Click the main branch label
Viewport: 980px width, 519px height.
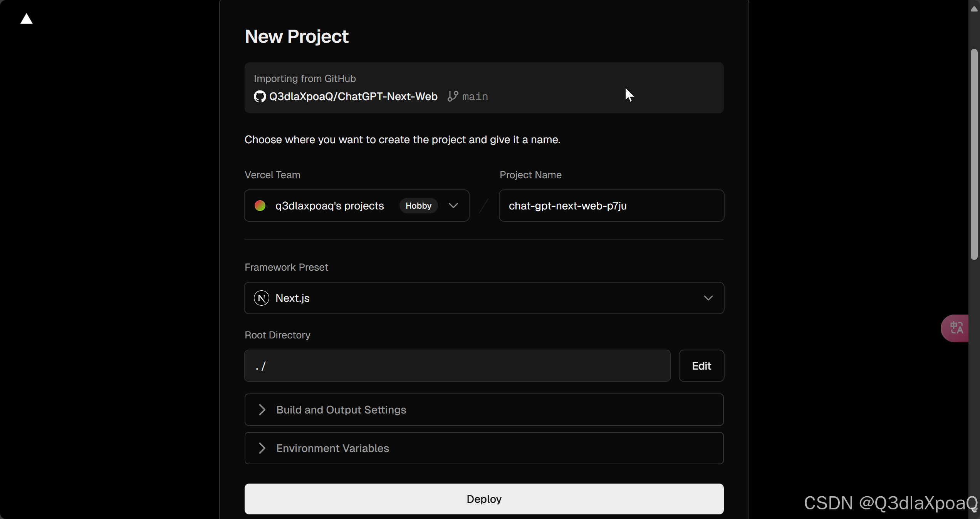[x=475, y=96]
